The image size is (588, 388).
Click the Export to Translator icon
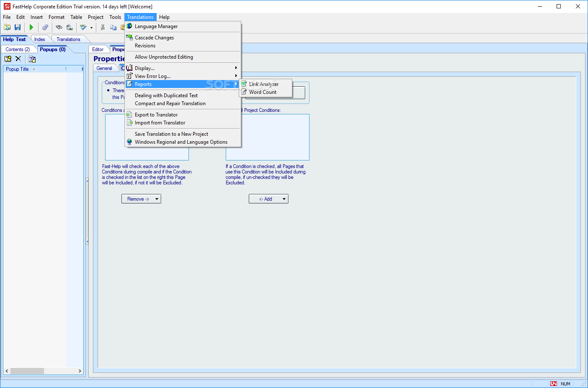(129, 114)
